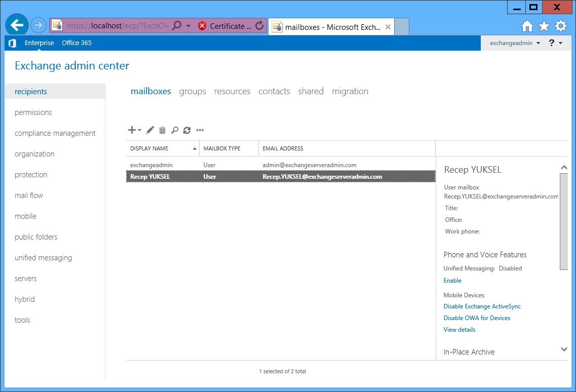Click the address bar URL field
576x392 pixels.
click(117, 26)
